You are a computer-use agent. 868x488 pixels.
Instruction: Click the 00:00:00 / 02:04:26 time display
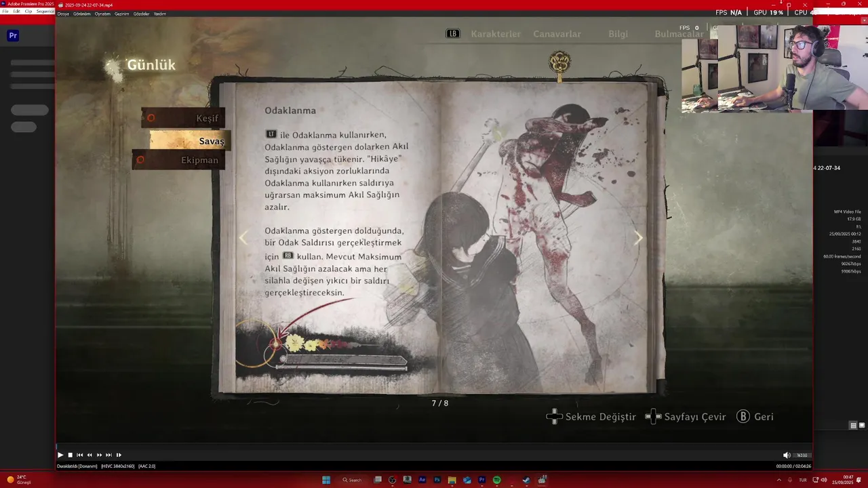(793, 466)
